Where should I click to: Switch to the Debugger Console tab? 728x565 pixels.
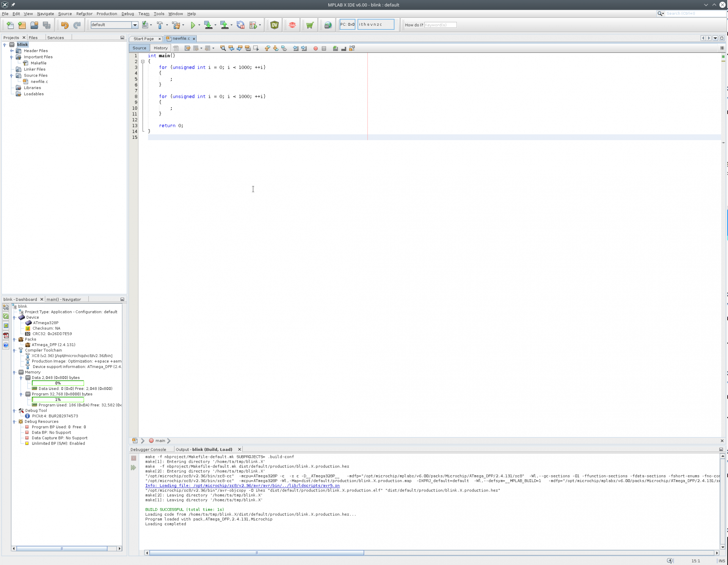pyautogui.click(x=148, y=449)
